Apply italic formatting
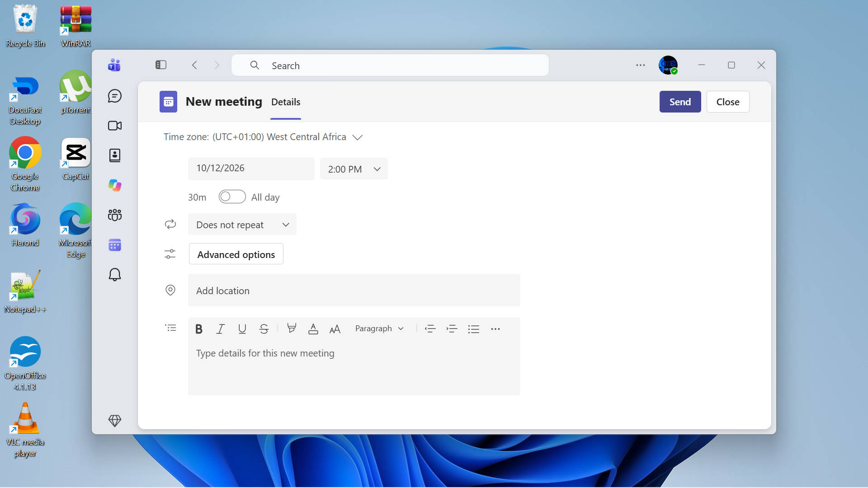Viewport: 868px width, 488px height. [221, 329]
